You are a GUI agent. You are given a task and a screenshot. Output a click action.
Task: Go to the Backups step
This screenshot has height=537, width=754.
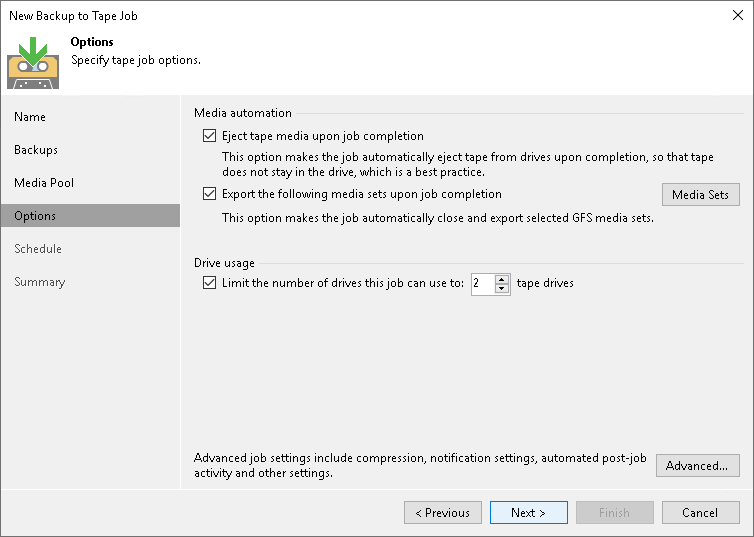[36, 150]
